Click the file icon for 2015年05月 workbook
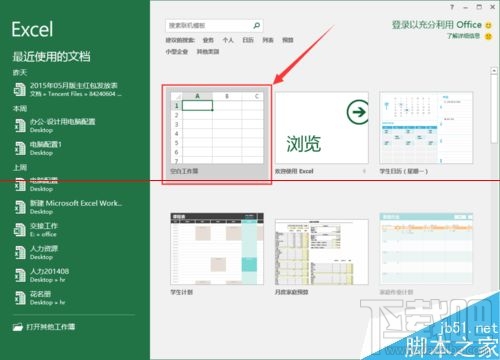 pyautogui.click(x=20, y=90)
